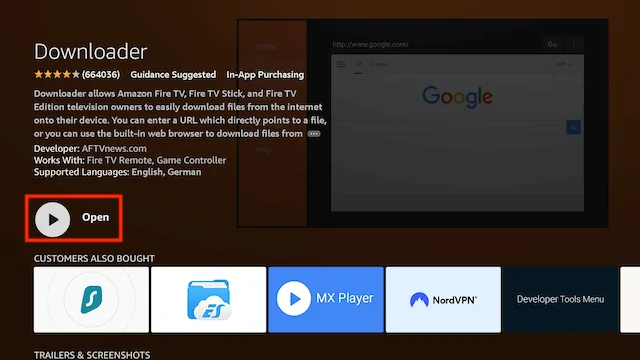Choose the Developer Tools Menu tile
This screenshot has height=360, width=640.
pos(560,300)
